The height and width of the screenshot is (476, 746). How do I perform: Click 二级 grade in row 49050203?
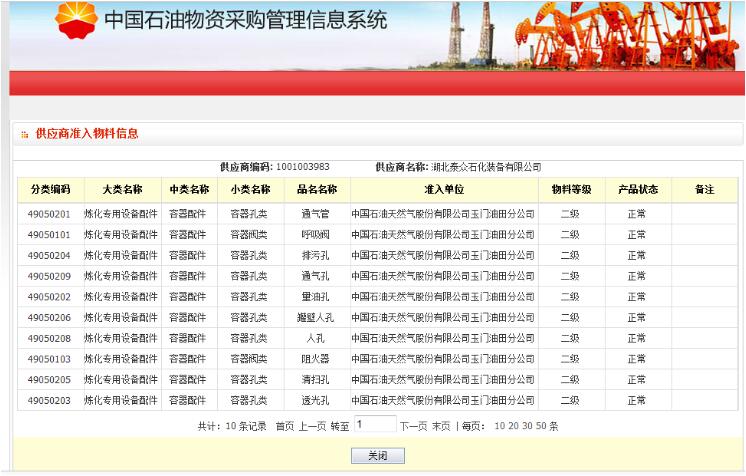(570, 400)
